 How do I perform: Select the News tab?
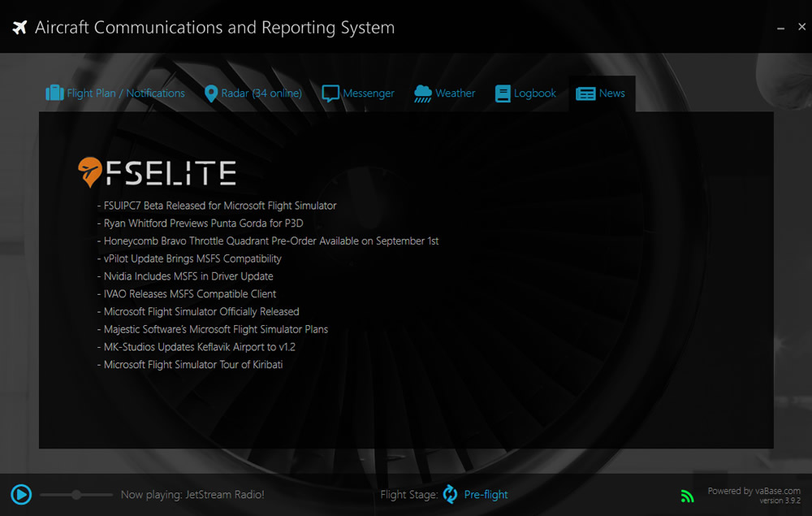click(601, 93)
